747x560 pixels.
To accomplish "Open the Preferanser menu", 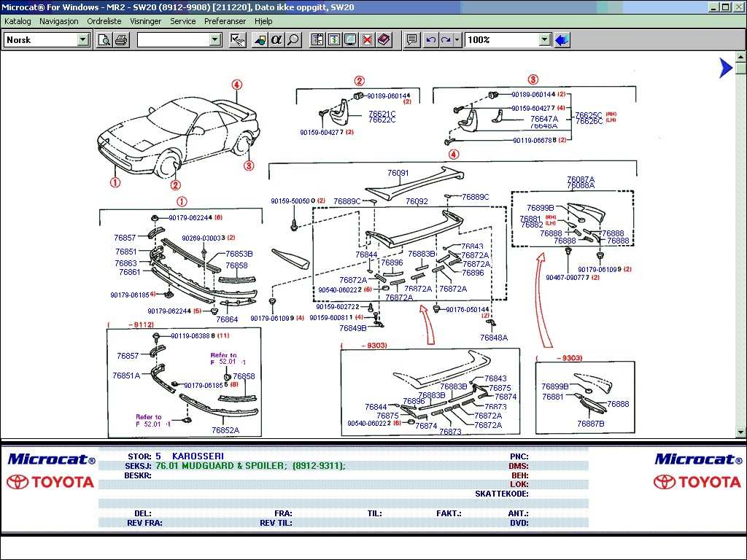I will point(225,21).
